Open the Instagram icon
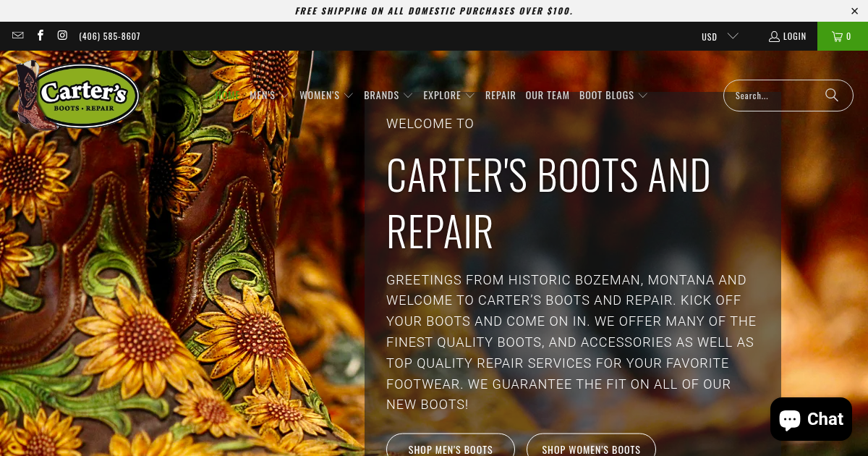Screen dimensions: 868x456 click(x=61, y=35)
